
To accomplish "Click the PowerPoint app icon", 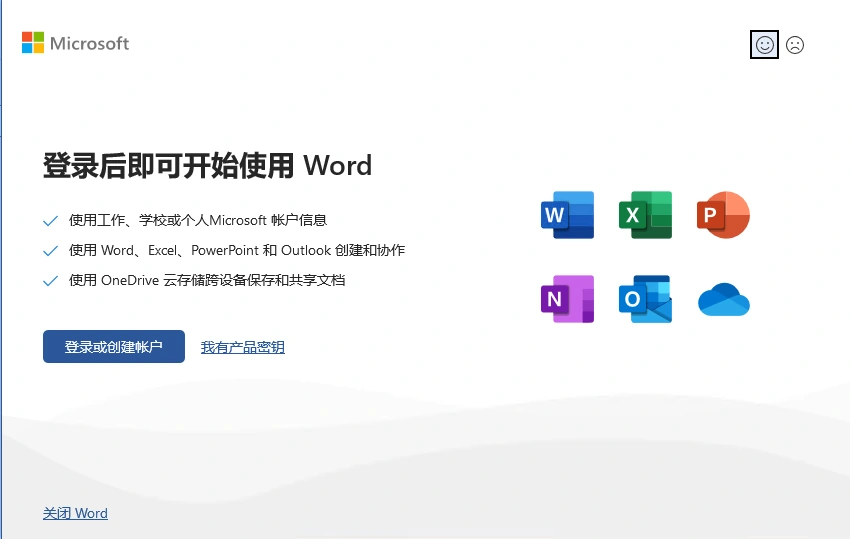I will (x=723, y=215).
